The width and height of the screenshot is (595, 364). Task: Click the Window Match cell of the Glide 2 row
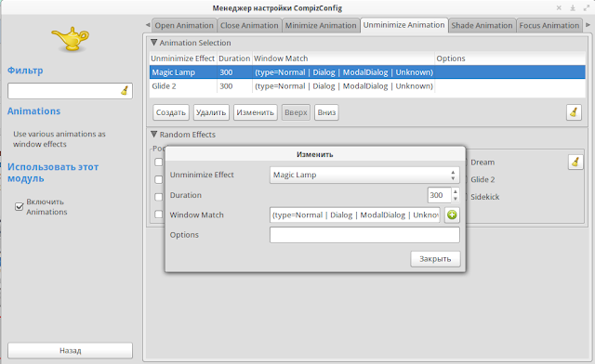(x=343, y=86)
